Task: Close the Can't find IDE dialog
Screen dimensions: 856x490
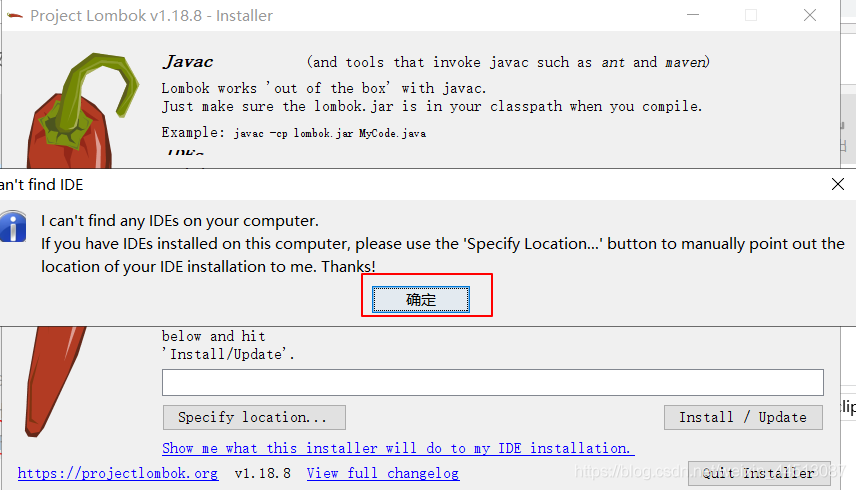Action: [838, 184]
